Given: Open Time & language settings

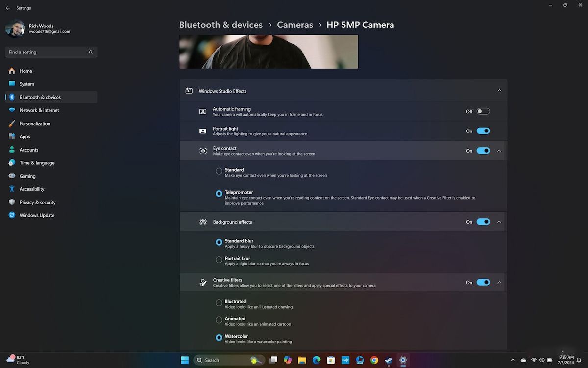Looking at the screenshot, I should pyautogui.click(x=51, y=163).
